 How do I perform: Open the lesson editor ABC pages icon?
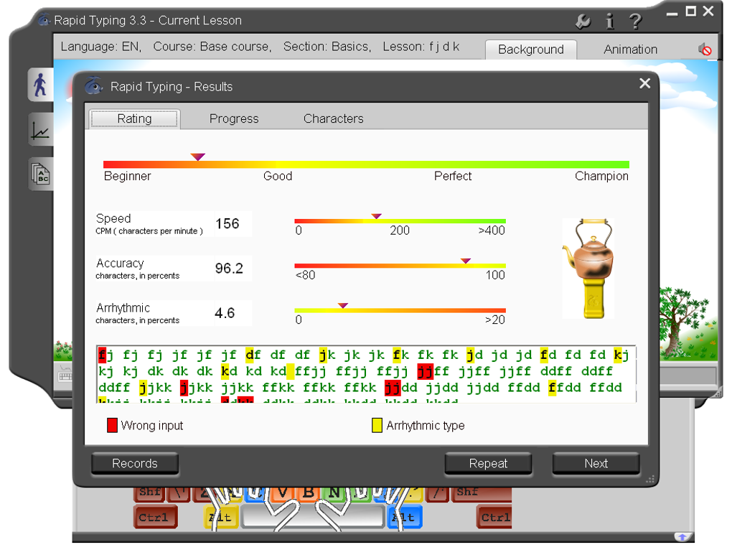pos(41,174)
